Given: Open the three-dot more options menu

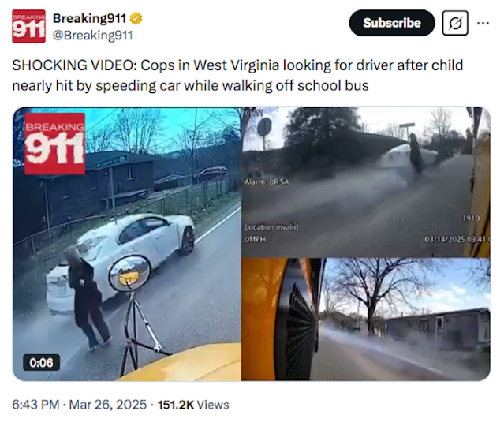Looking at the screenshot, I should click(x=483, y=23).
